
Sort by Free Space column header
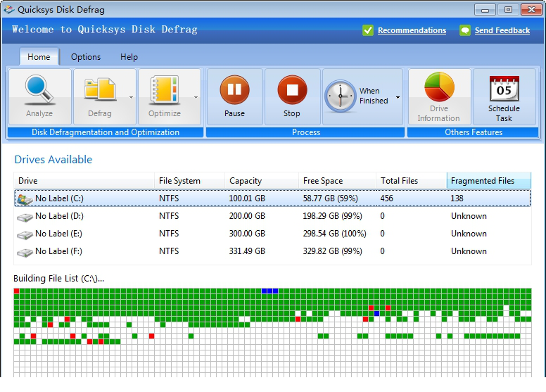coord(337,181)
